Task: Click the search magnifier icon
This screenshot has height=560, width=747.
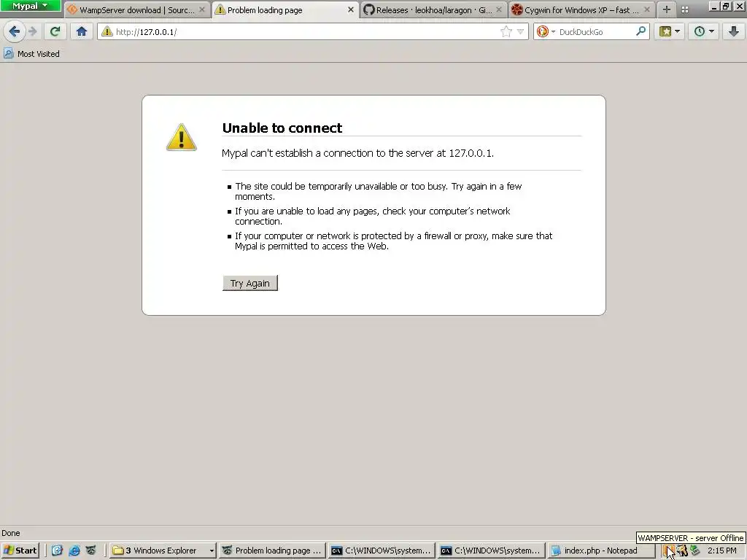Action: [x=640, y=32]
